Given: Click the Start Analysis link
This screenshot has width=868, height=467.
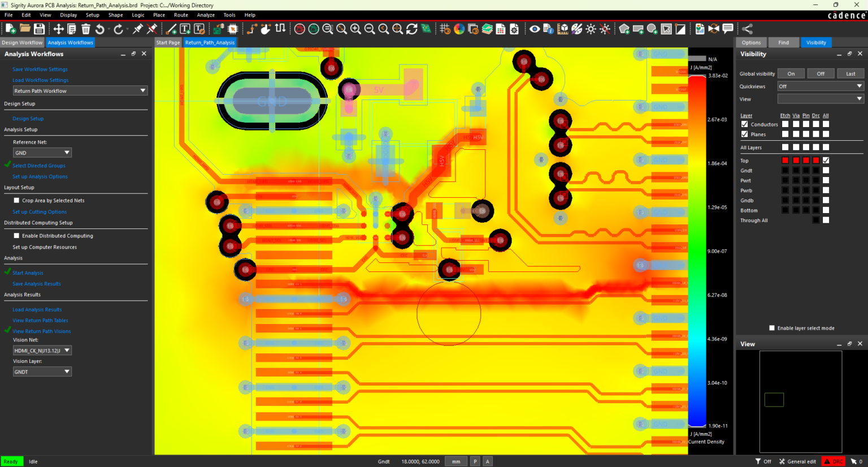Looking at the screenshot, I should [28, 273].
